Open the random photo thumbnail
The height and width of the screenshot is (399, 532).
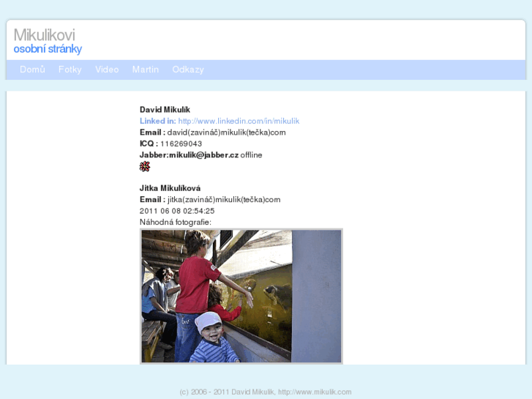tap(241, 296)
